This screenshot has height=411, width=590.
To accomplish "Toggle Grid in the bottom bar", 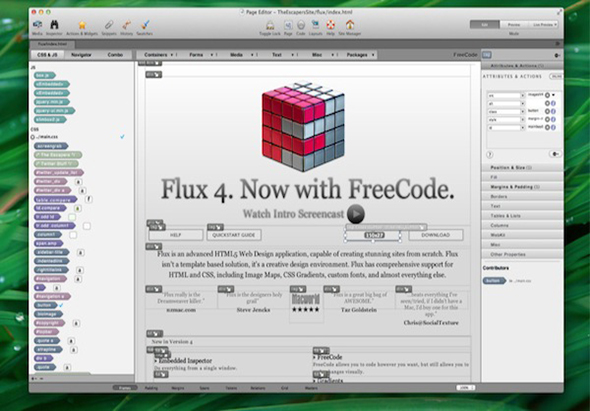I will pyautogui.click(x=284, y=388).
